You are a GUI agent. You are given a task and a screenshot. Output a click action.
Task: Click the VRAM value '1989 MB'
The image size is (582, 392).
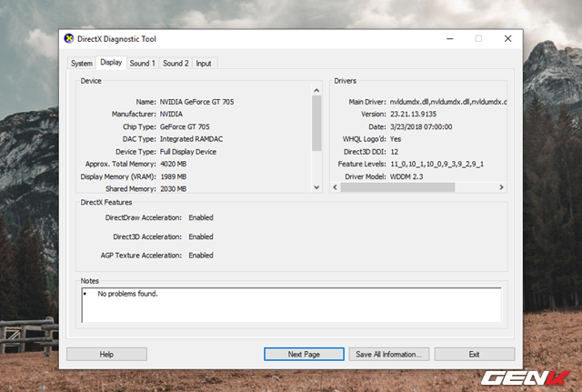pyautogui.click(x=174, y=176)
